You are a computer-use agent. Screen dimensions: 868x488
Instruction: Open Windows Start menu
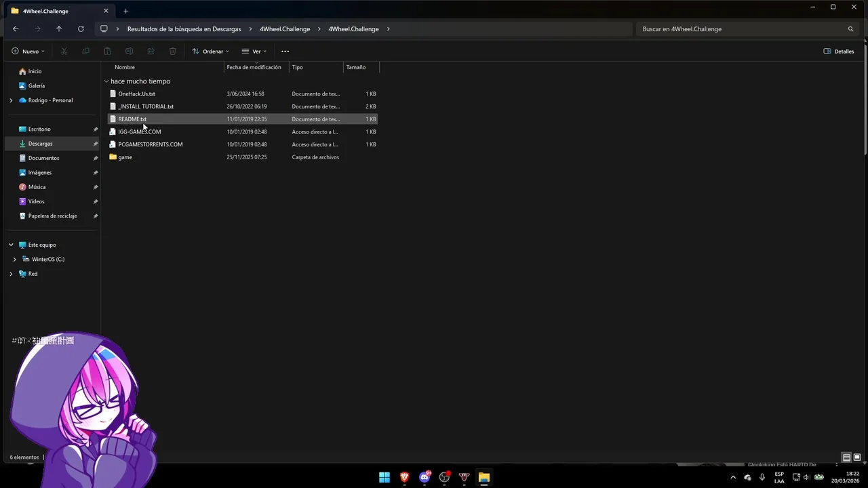(x=384, y=477)
